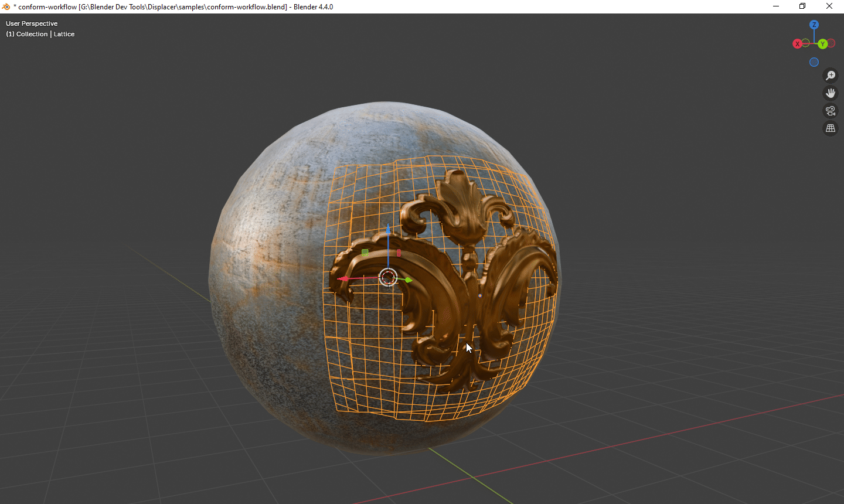844x504 pixels.
Task: Click the green Y move arrow handle
Action: (x=409, y=280)
